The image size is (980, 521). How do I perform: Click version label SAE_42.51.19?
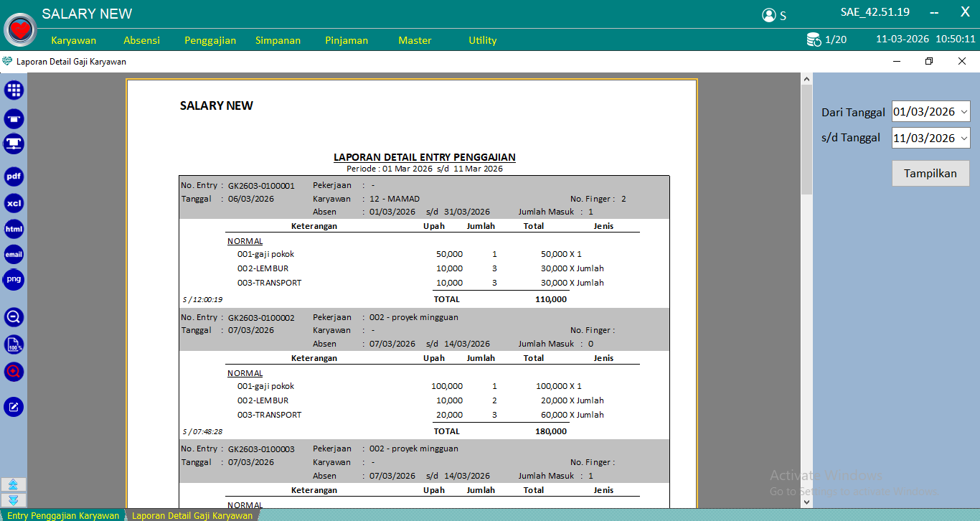[875, 12]
